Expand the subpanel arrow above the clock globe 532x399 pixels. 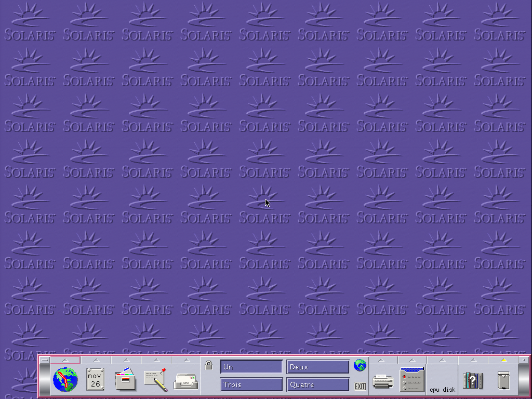[x=65, y=360]
